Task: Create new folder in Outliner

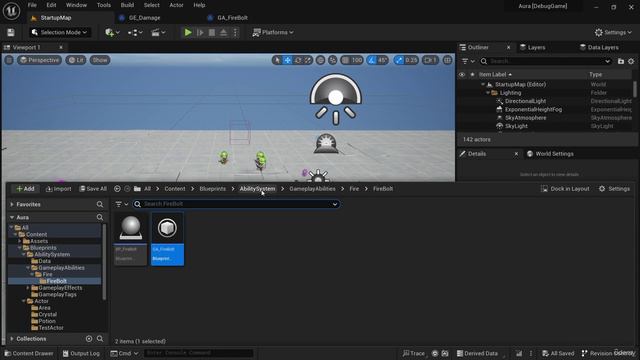Action: [621, 61]
